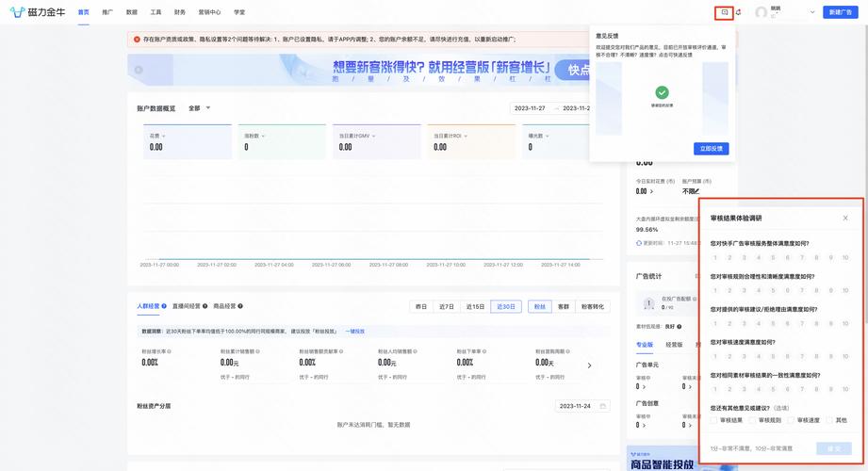
Task: Check the 其他 checkbox in the survey
Action: coord(829,421)
